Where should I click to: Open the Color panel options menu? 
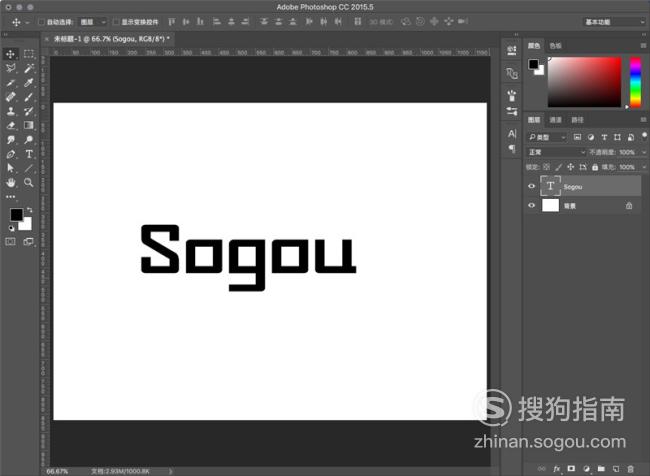643,45
